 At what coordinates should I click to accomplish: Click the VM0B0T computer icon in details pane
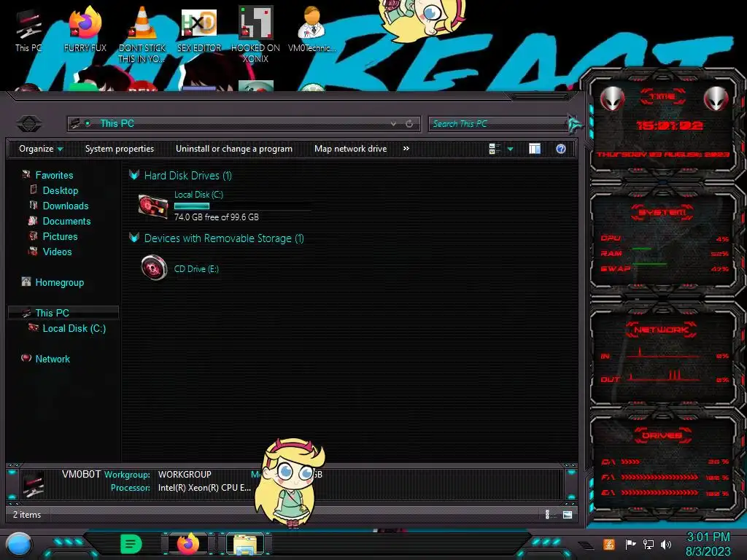(34, 484)
